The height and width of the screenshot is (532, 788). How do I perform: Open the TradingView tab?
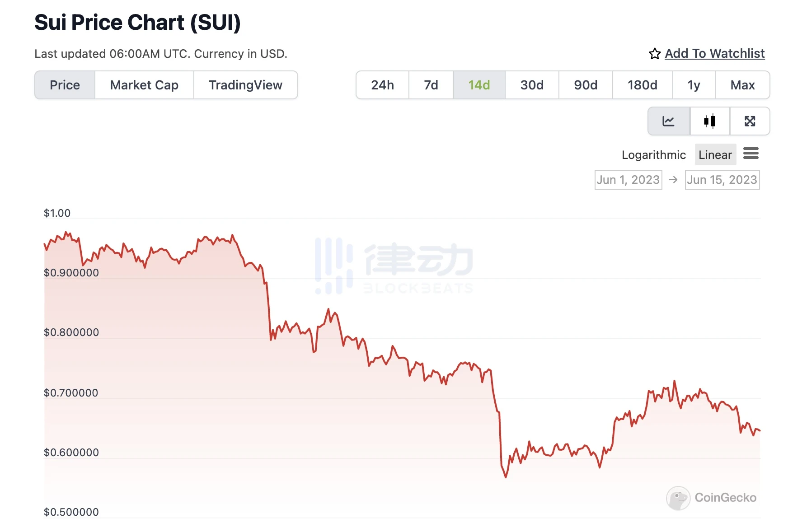click(x=246, y=85)
